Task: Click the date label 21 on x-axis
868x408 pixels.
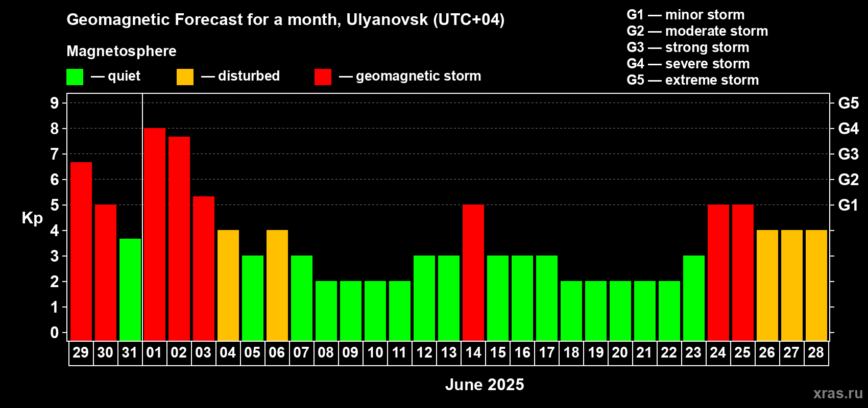Action: [644, 353]
